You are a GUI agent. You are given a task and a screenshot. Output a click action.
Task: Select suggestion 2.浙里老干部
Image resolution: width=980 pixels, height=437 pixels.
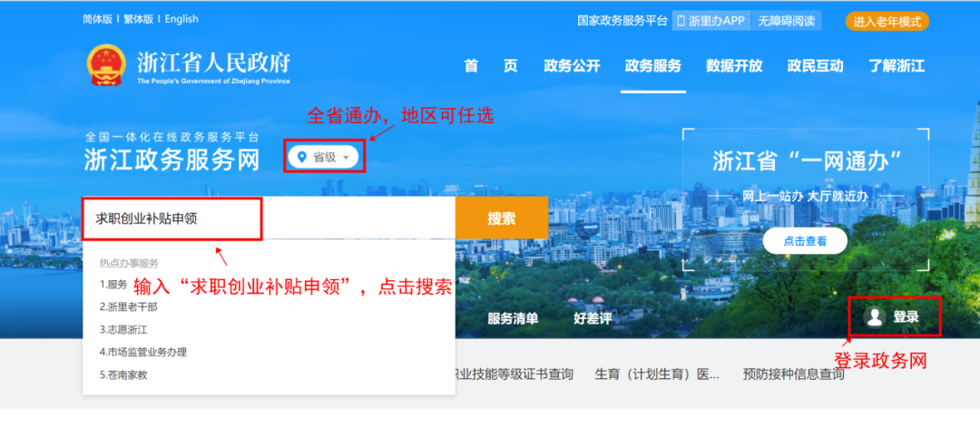coord(128,306)
